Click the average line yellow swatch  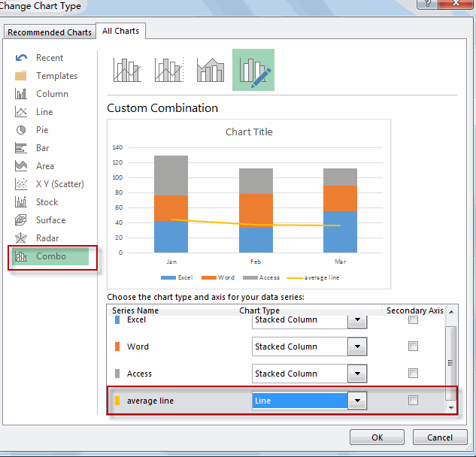(117, 401)
